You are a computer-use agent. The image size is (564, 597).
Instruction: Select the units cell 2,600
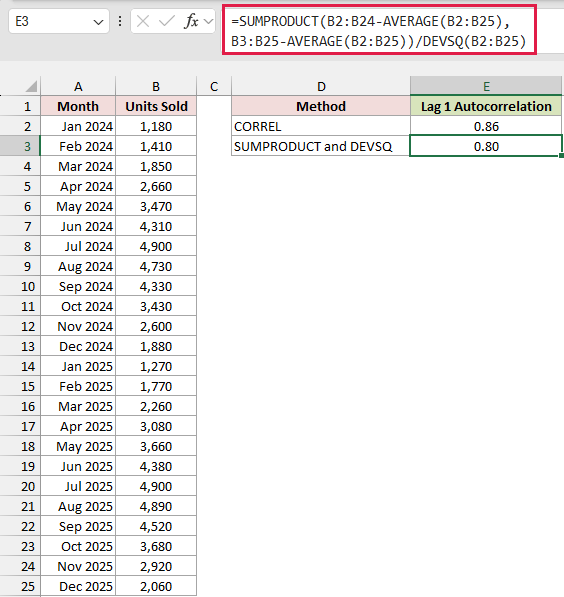click(x=156, y=326)
